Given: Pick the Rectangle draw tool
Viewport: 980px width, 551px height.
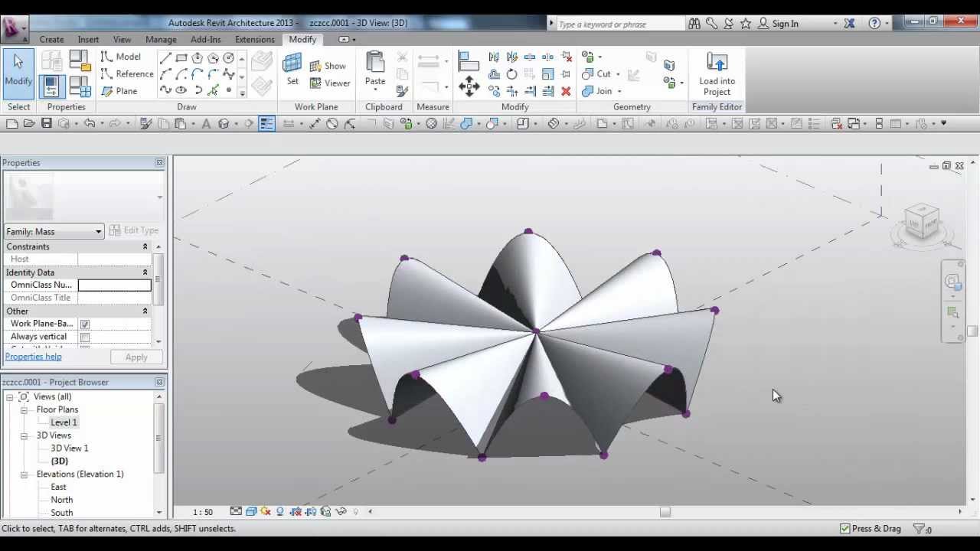Looking at the screenshot, I should 181,58.
